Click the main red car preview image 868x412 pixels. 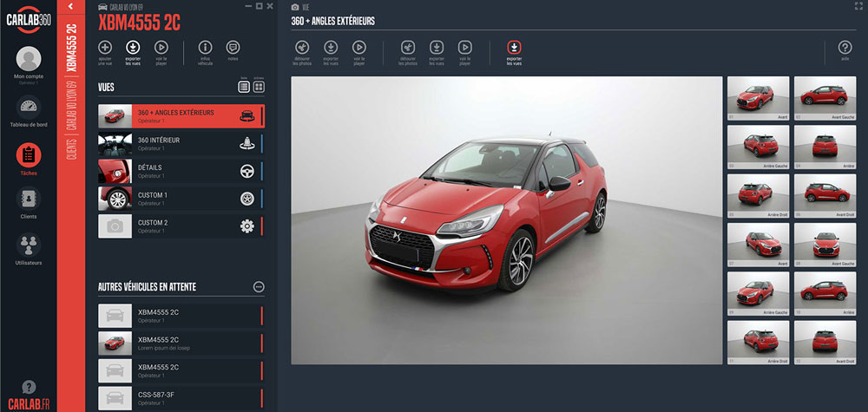coord(507,220)
